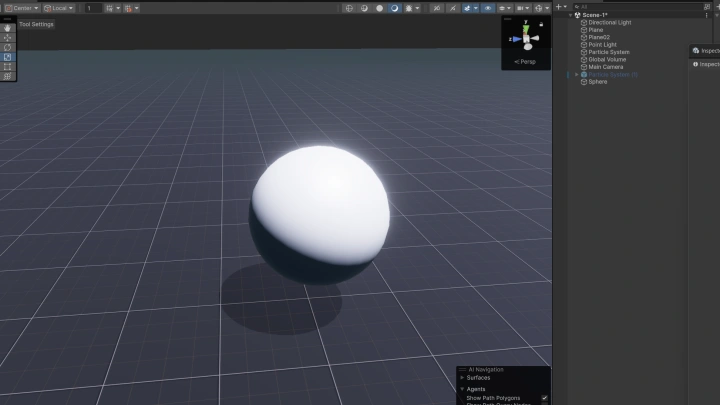Open scene effects dropdown arrow
Screen dimensions: 720x405
click(476, 8)
